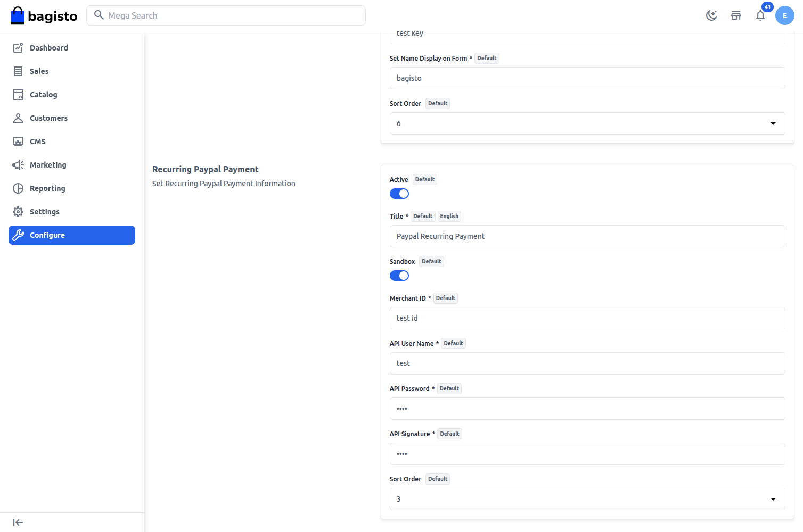Click the Default badge next to Merchant ID
803x532 pixels.
click(x=446, y=298)
